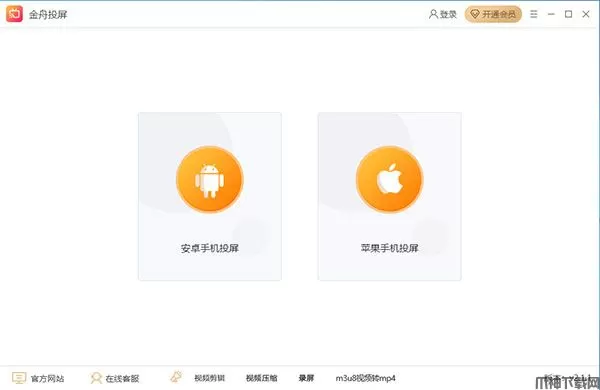The width and height of the screenshot is (600, 390).
Task: Open 在线客服 online support link
Action: [122, 379]
